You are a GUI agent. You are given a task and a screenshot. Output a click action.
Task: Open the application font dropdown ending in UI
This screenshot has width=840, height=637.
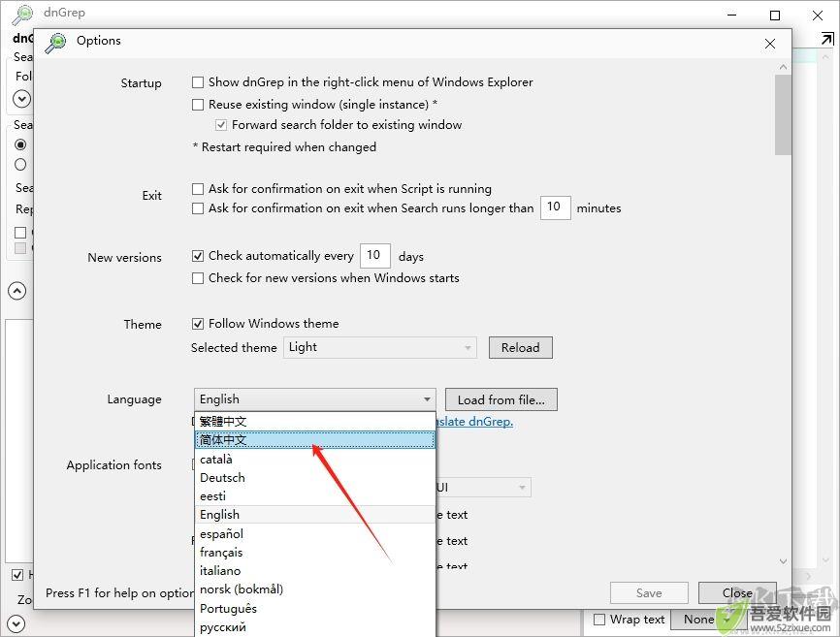(x=483, y=488)
